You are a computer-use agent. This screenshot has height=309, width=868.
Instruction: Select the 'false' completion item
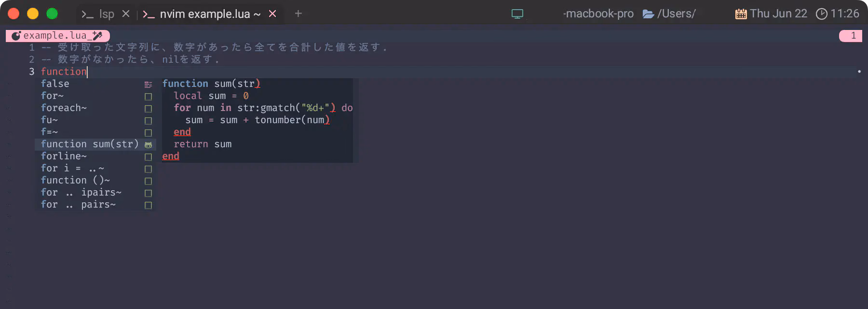tap(95, 84)
